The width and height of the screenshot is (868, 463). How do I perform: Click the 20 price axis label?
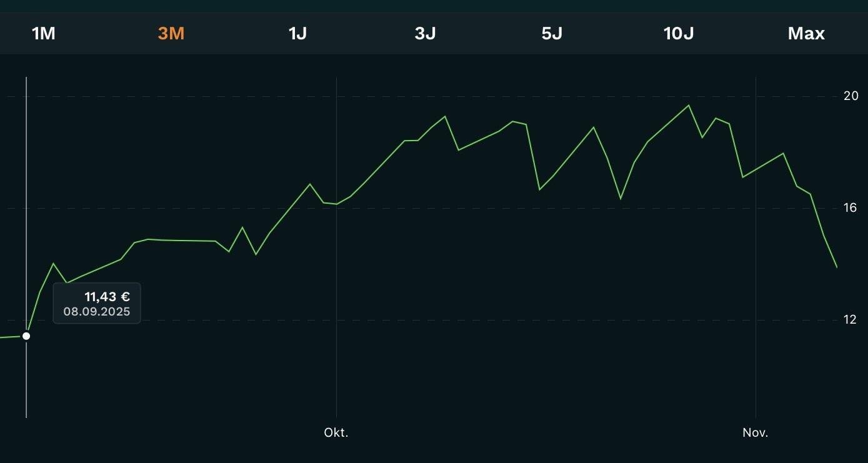pos(851,96)
